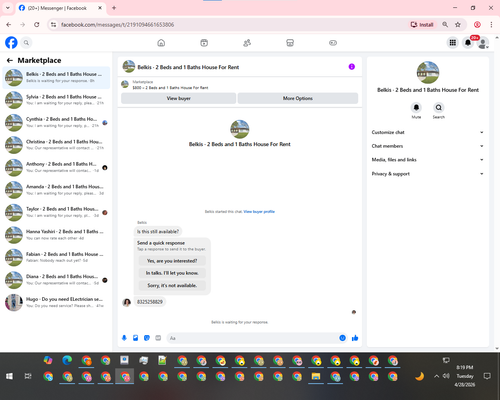Show hidden system tray icons chevron
The width and height of the screenshot is (500, 400).
coord(436,376)
